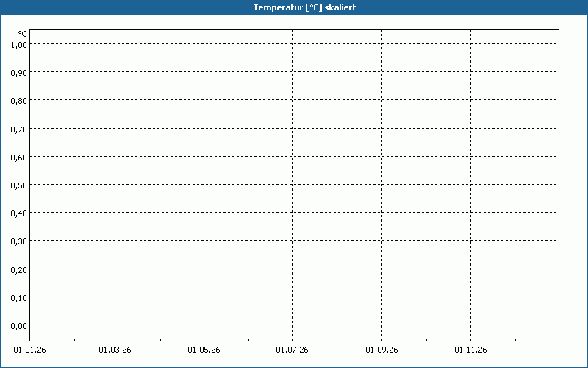Click gridline intersection of 0,50 and 01.07.26
Screen dimensions: 588x368
tap(292, 184)
